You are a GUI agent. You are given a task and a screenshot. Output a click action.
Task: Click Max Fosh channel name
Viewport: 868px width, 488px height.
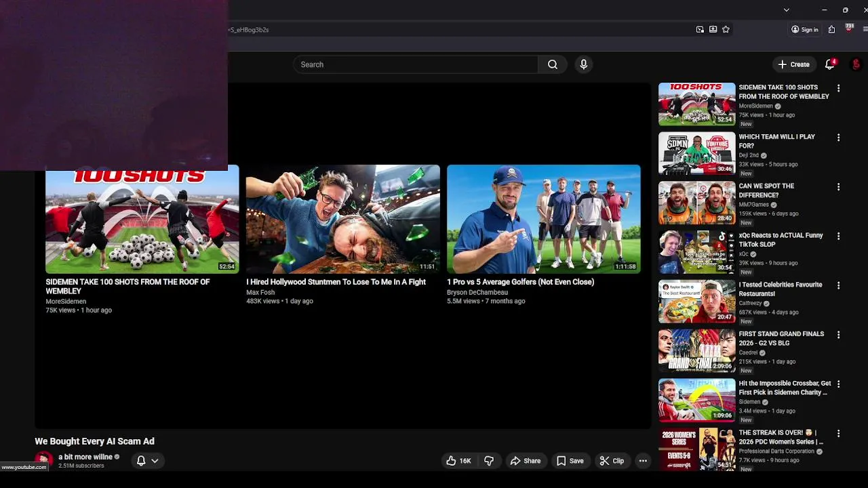coord(260,292)
